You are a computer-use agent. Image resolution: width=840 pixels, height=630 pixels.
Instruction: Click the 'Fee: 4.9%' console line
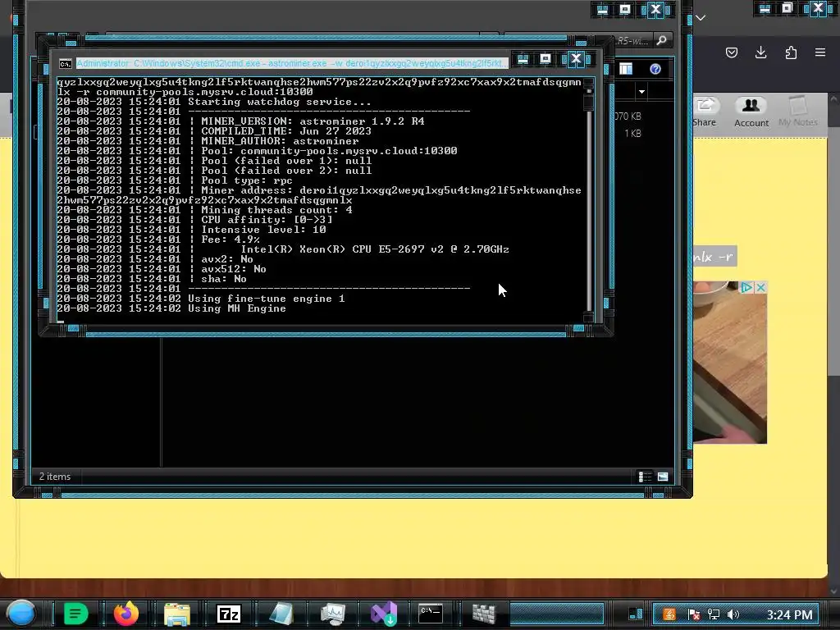point(231,240)
